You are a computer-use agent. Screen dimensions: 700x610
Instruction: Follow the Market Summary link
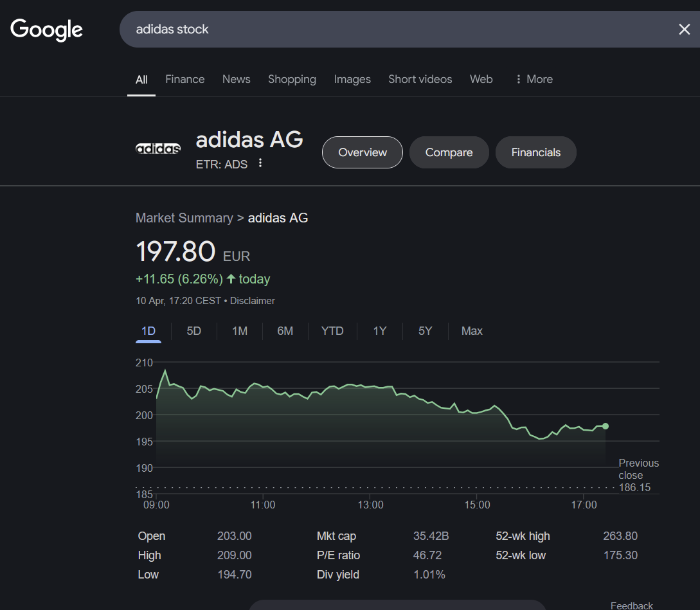(184, 218)
